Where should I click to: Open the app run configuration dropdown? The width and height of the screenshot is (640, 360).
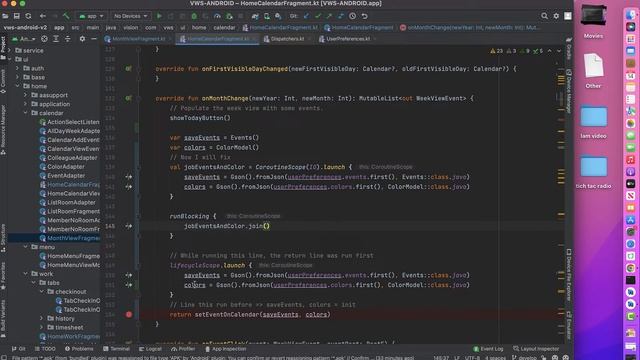(x=92, y=16)
